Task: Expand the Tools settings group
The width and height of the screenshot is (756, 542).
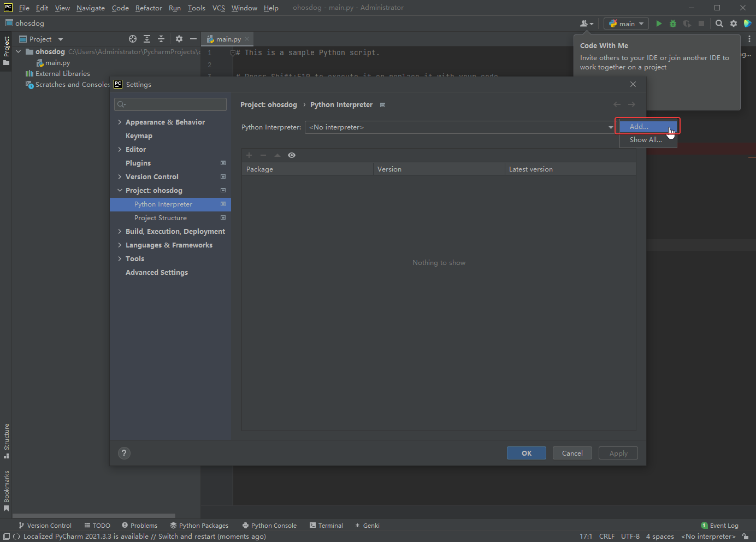Action: pos(120,258)
